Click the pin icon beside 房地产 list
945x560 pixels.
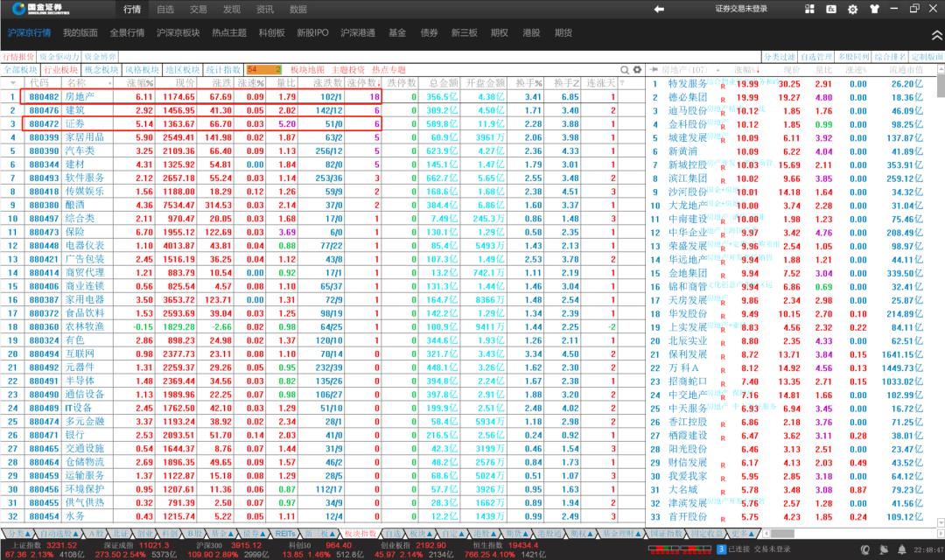654,69
